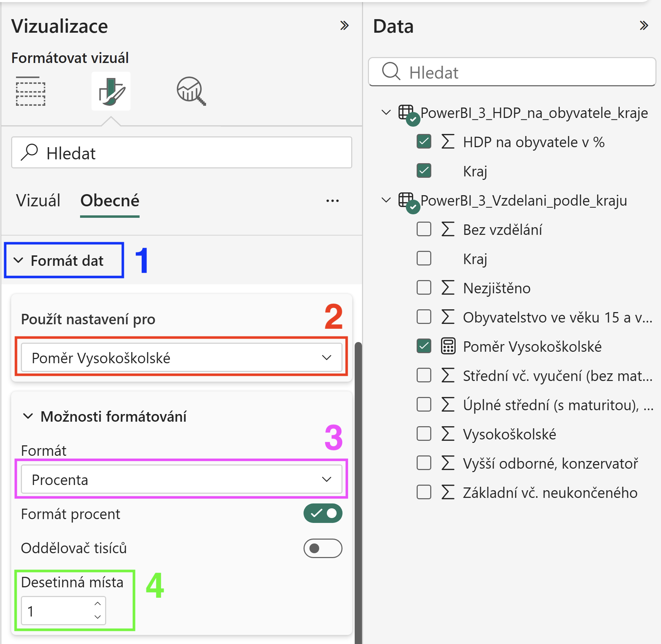The width and height of the screenshot is (661, 644).
Task: Increase Desetinná místa with up arrow
Action: pyautogui.click(x=98, y=604)
